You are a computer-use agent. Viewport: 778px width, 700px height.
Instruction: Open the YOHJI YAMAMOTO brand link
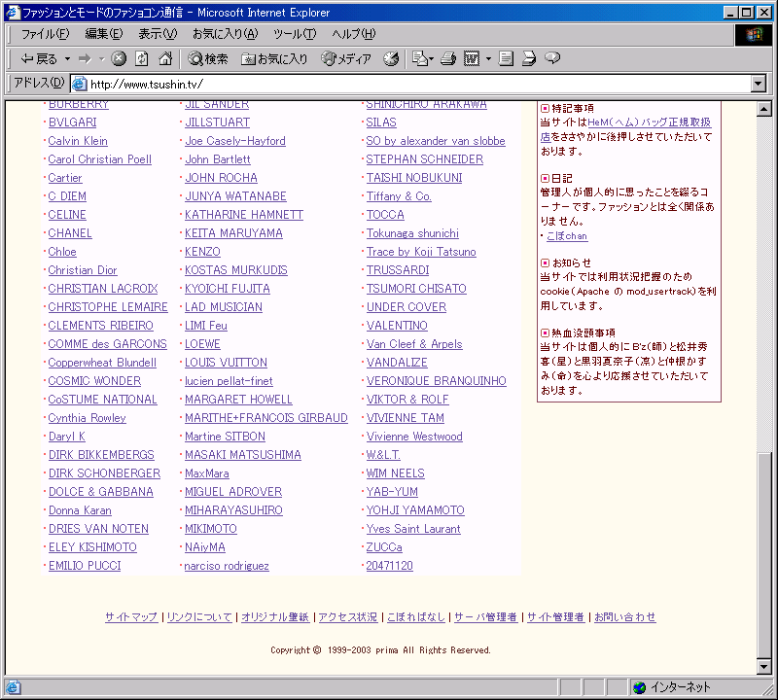(x=415, y=510)
